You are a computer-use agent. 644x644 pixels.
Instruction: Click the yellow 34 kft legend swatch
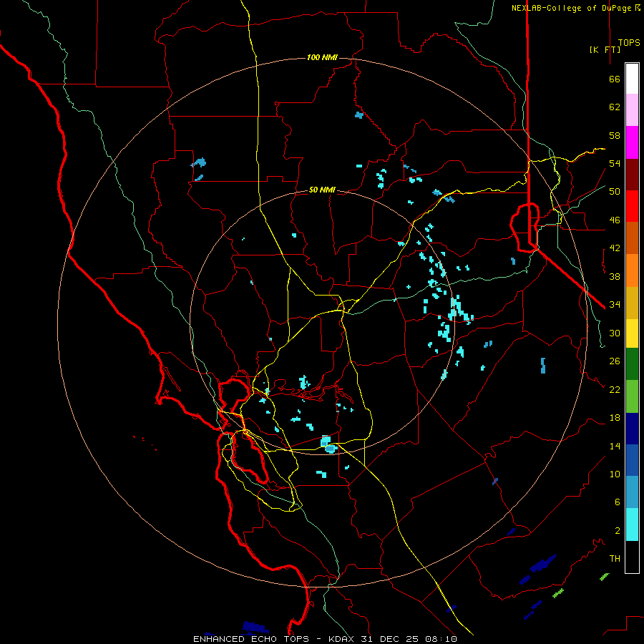coord(632,333)
